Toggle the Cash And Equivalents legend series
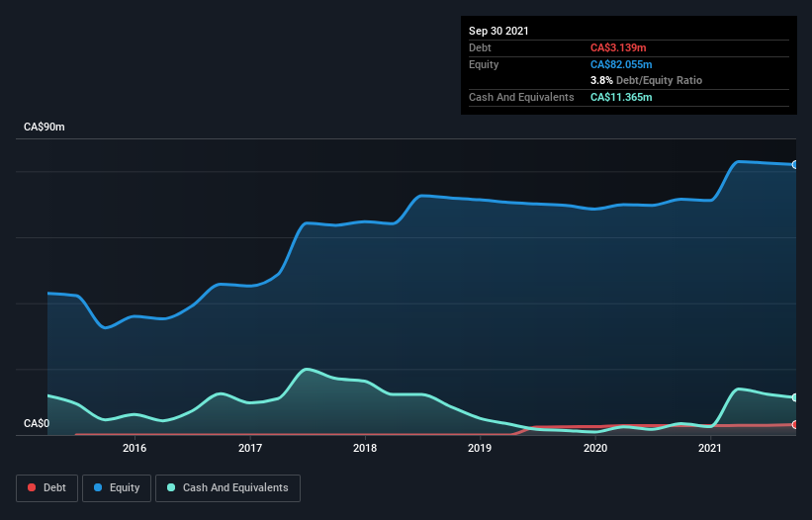 point(227,487)
